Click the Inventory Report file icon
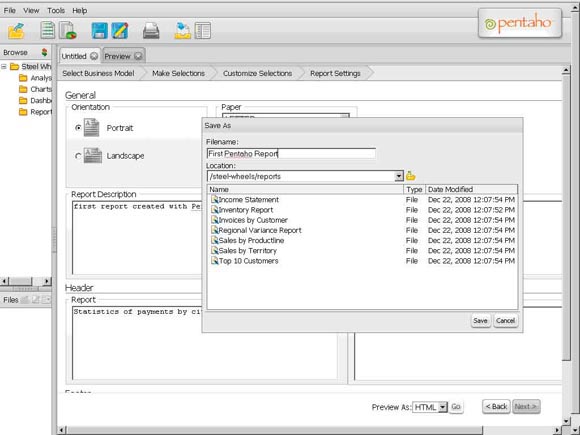 (x=215, y=210)
